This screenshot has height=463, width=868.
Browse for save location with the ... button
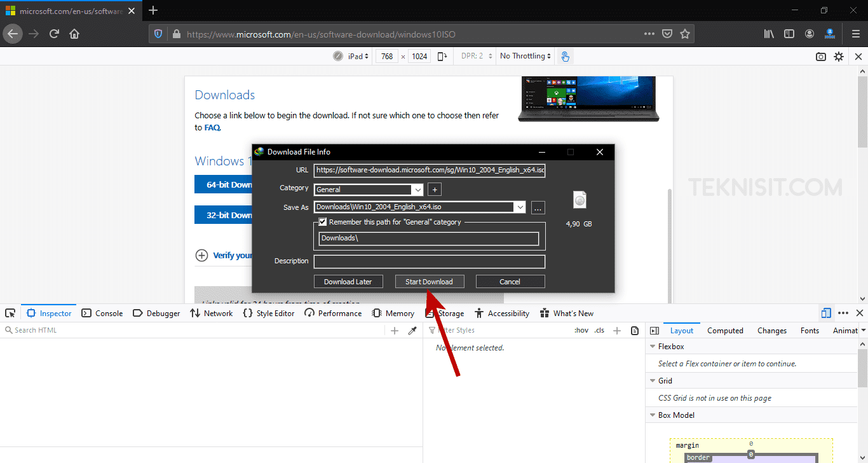tap(538, 208)
